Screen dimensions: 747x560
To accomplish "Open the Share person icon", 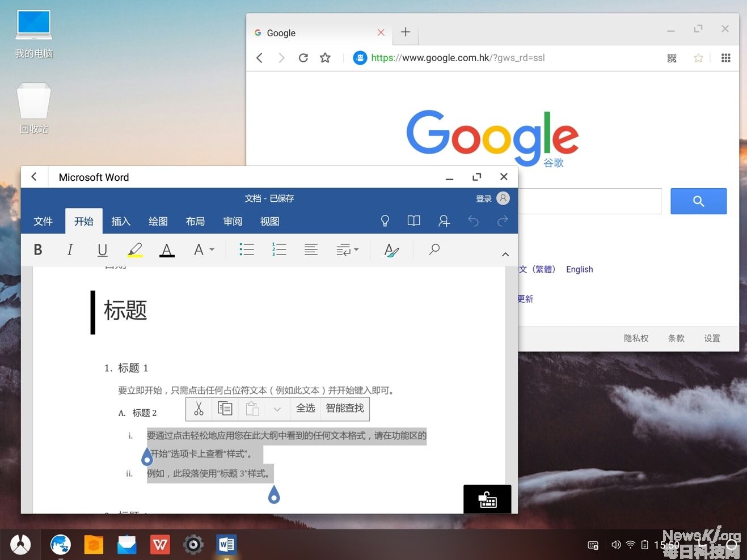I will [x=444, y=221].
